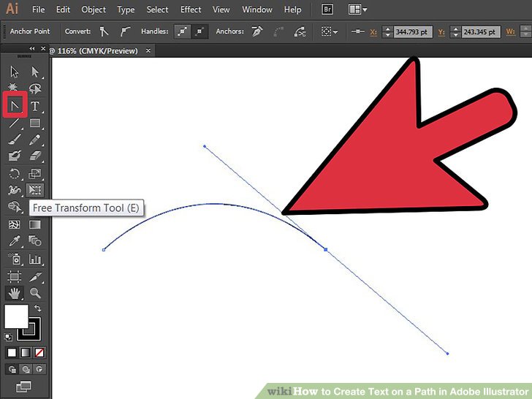
Task: Select the Convert Anchor Point tool
Action: click(x=15, y=105)
